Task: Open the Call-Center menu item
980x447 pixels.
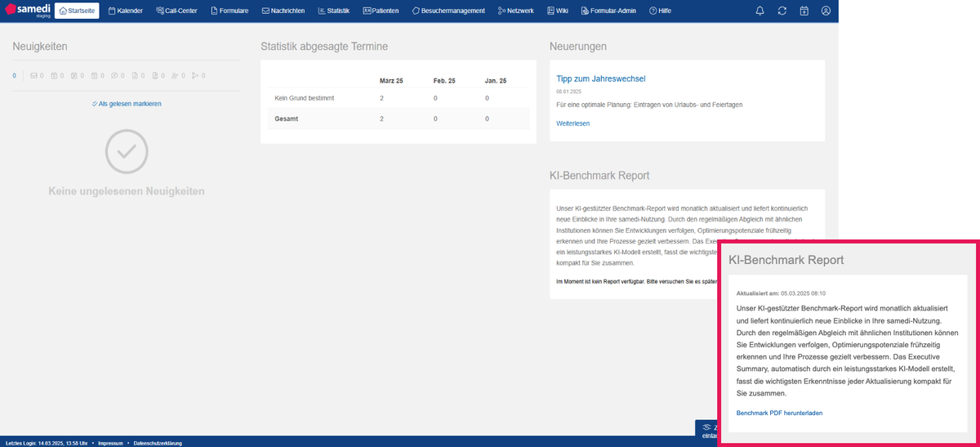Action: [x=176, y=11]
